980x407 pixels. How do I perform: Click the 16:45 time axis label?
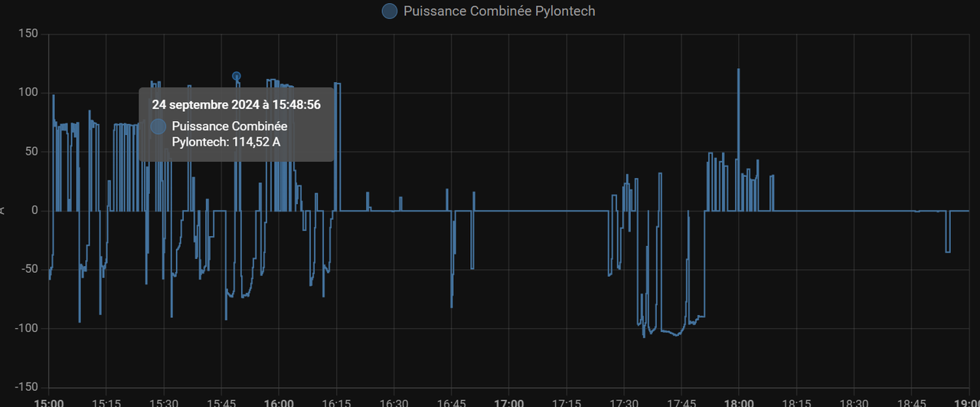coord(451,402)
